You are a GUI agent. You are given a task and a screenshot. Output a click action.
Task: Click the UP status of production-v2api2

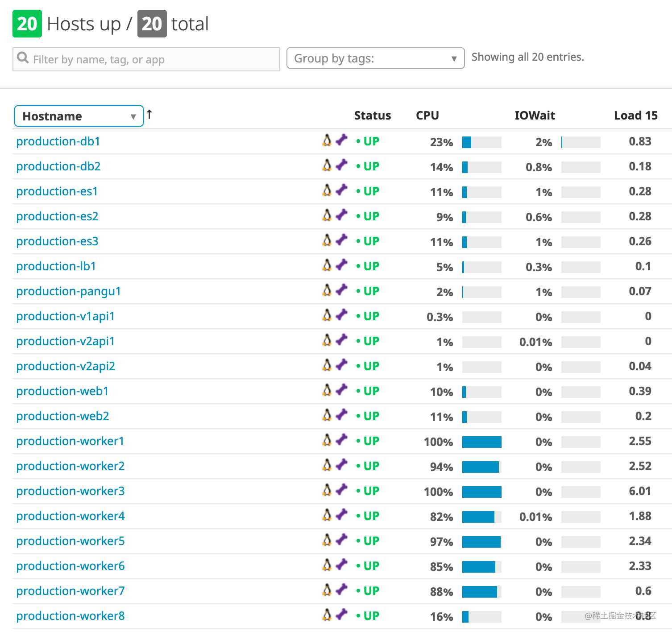(x=368, y=366)
